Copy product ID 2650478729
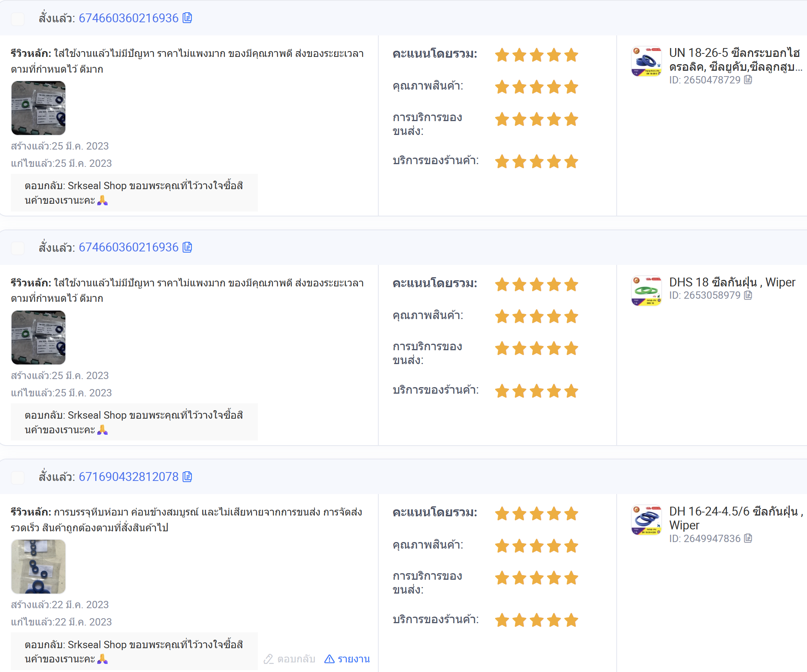 click(x=748, y=80)
